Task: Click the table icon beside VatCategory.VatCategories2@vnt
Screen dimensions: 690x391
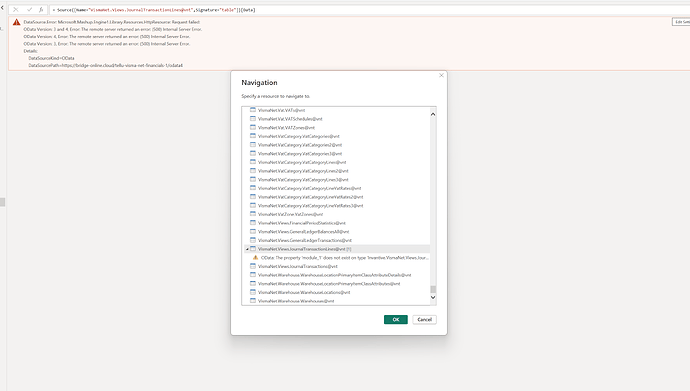Action: click(253, 144)
